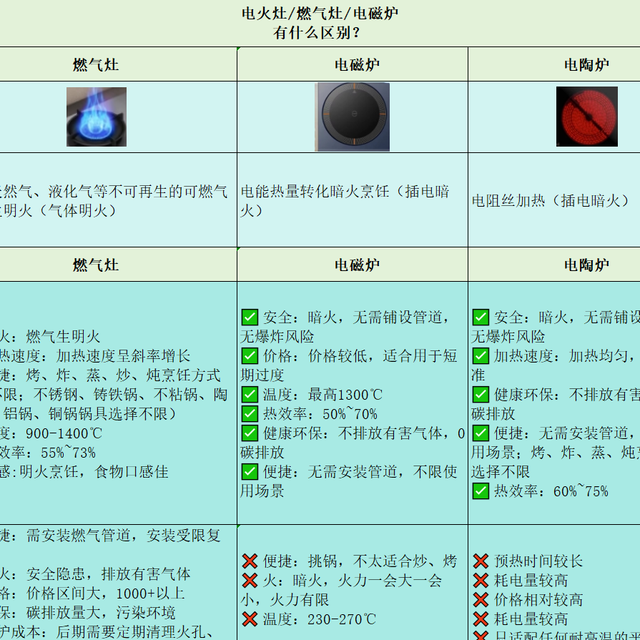Image resolution: width=640 pixels, height=640 pixels.
Task: Select the 电磁炉 header above the green checklist
Action: click(353, 264)
